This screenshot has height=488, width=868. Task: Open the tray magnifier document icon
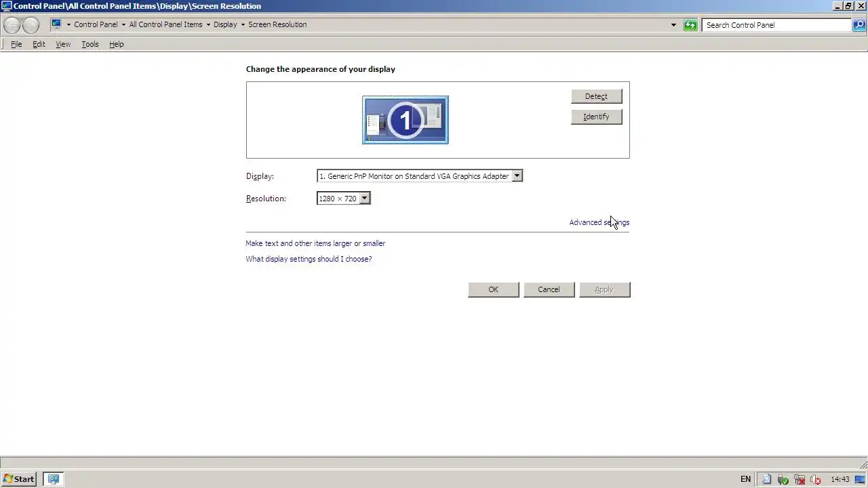(x=766, y=479)
